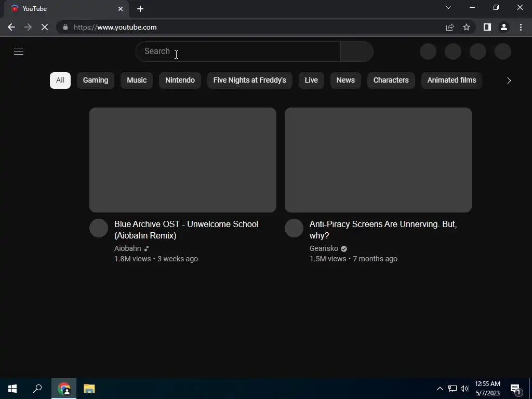Share this page using share icon
This screenshot has width=532, height=399.
click(450, 27)
